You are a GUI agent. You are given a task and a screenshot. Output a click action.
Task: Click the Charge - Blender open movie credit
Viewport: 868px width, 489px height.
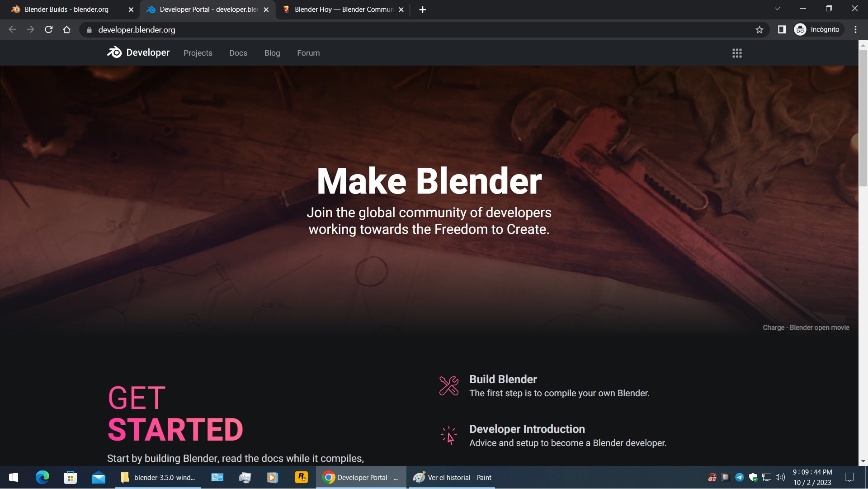point(806,328)
